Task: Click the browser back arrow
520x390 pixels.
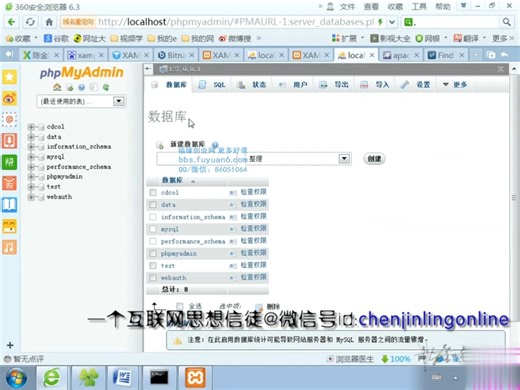Action: coord(11,22)
